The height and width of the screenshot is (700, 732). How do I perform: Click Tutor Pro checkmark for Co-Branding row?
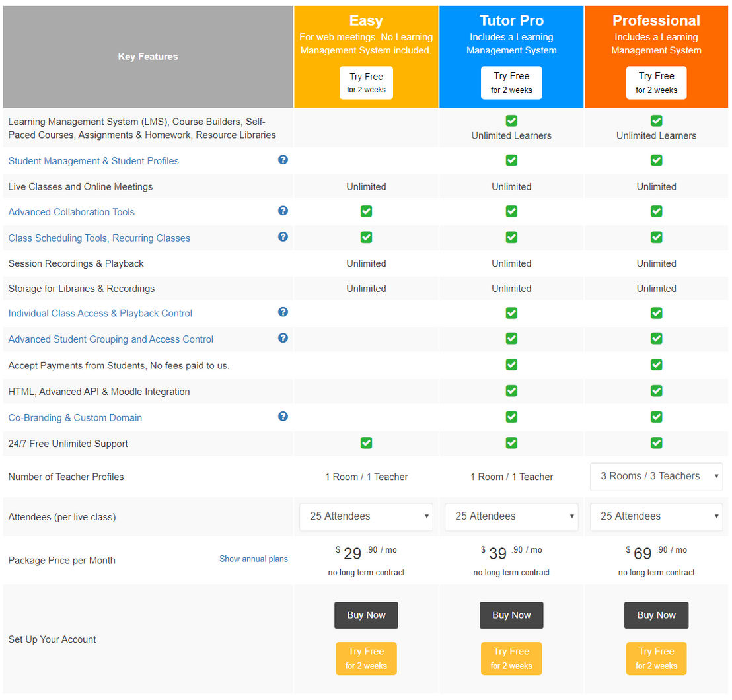pos(511,417)
